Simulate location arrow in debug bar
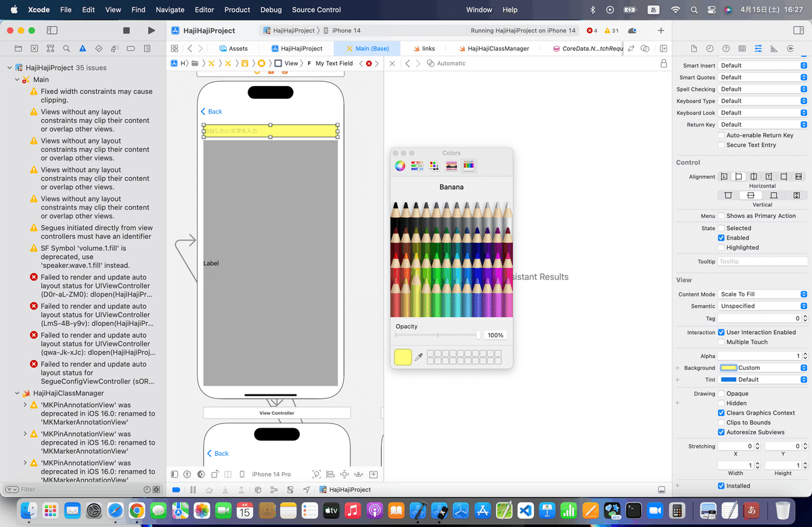 tap(307, 489)
